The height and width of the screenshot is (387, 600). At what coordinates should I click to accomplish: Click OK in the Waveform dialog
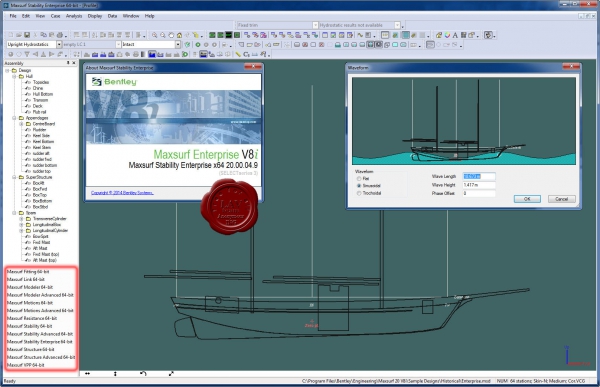tap(527, 199)
